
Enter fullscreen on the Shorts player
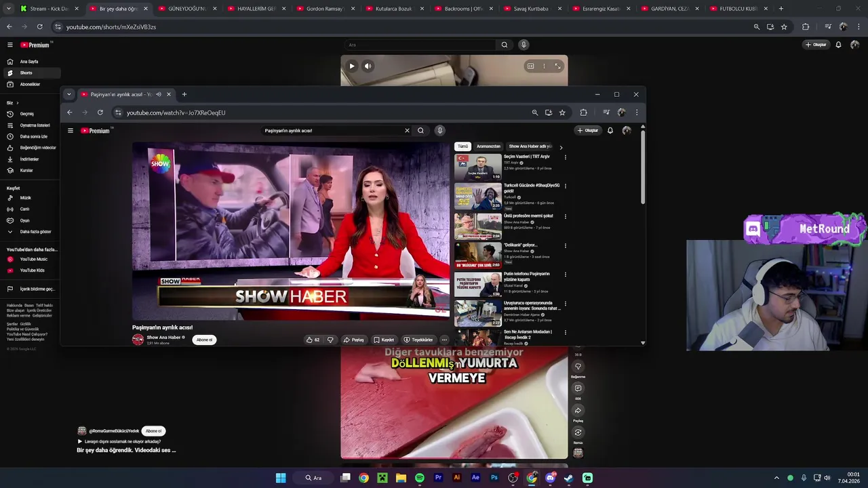point(557,66)
